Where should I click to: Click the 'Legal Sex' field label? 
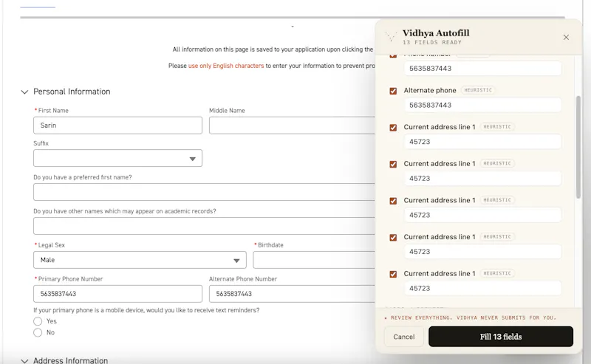[x=51, y=245]
